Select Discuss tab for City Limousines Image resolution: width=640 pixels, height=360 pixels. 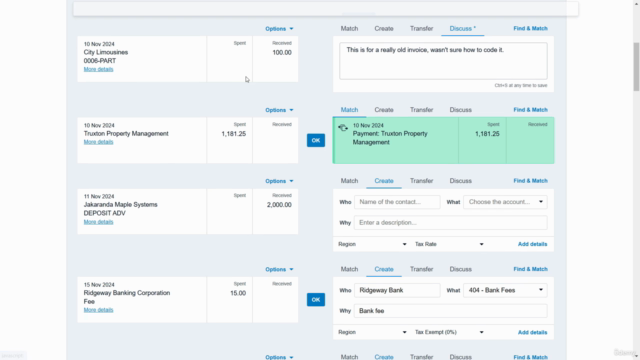(x=462, y=29)
